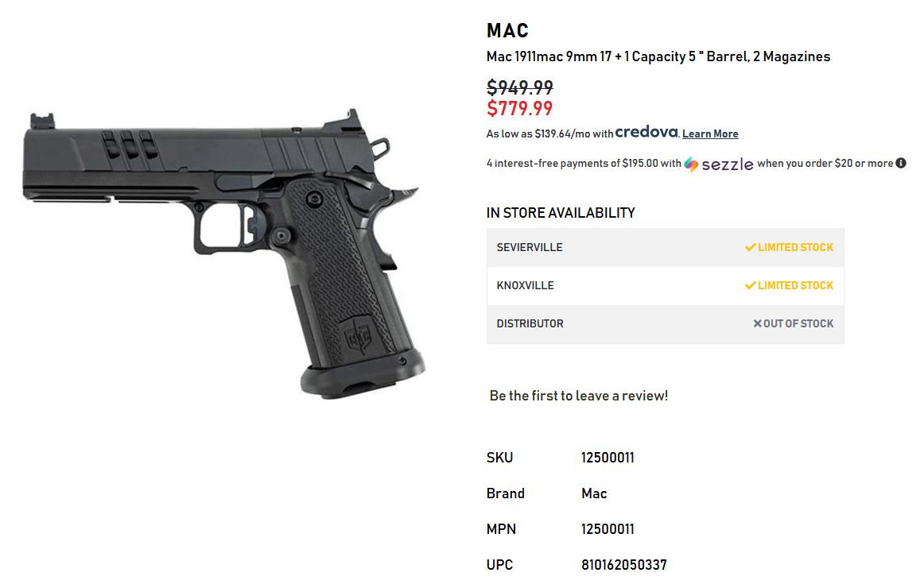This screenshot has height=588, width=924.
Task: Click the Brand value Mac
Action: point(594,493)
